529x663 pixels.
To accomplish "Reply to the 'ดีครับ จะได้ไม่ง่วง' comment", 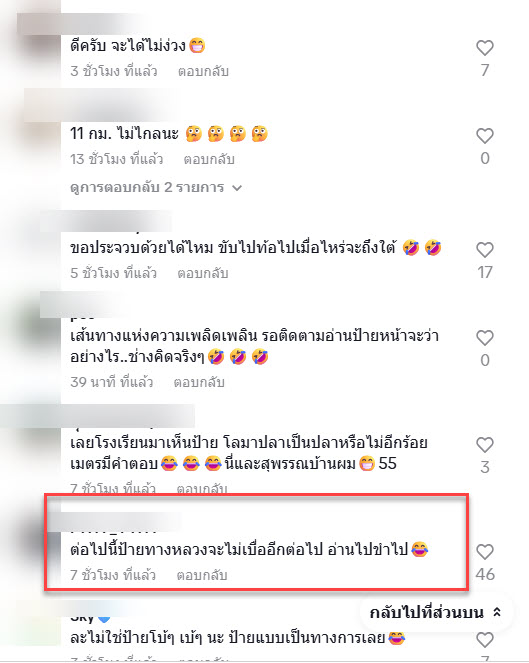I will click(203, 71).
